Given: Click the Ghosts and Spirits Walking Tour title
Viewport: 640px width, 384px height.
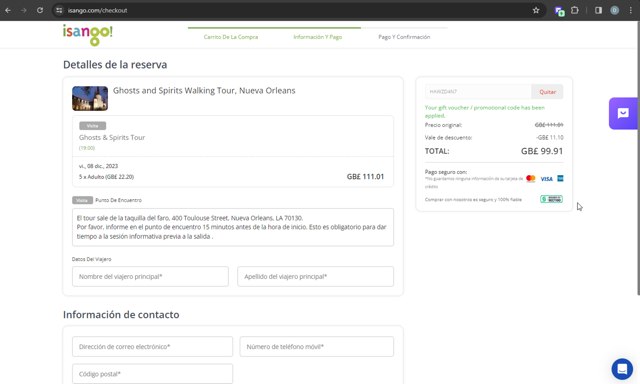Looking at the screenshot, I should click(204, 91).
